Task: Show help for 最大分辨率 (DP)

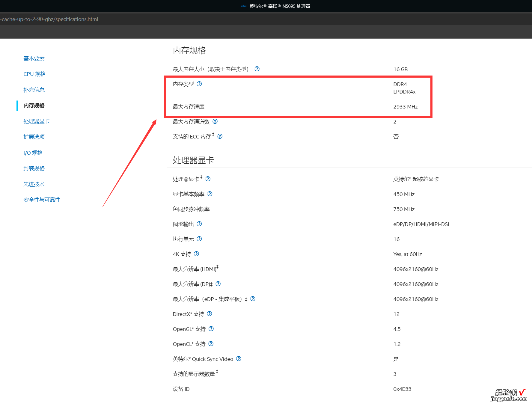Action: pyautogui.click(x=218, y=284)
